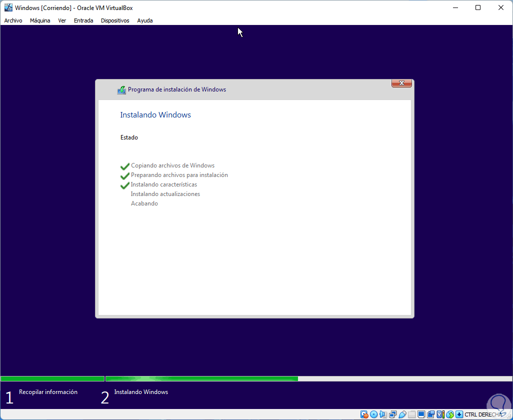Click the Instalando características text

(x=164, y=184)
